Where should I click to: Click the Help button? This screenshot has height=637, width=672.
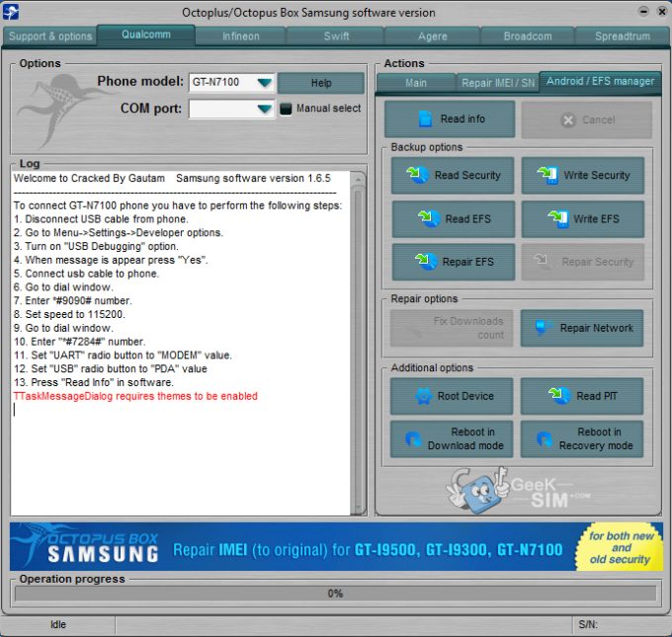321,83
